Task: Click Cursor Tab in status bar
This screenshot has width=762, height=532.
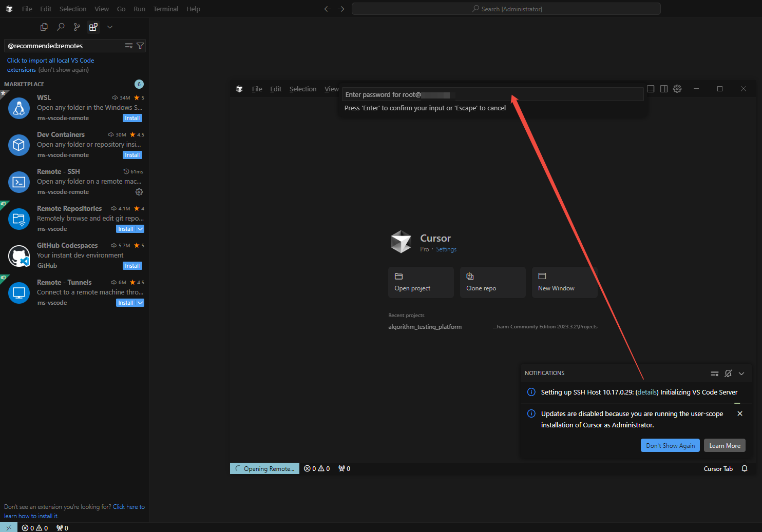Action: [x=718, y=468]
